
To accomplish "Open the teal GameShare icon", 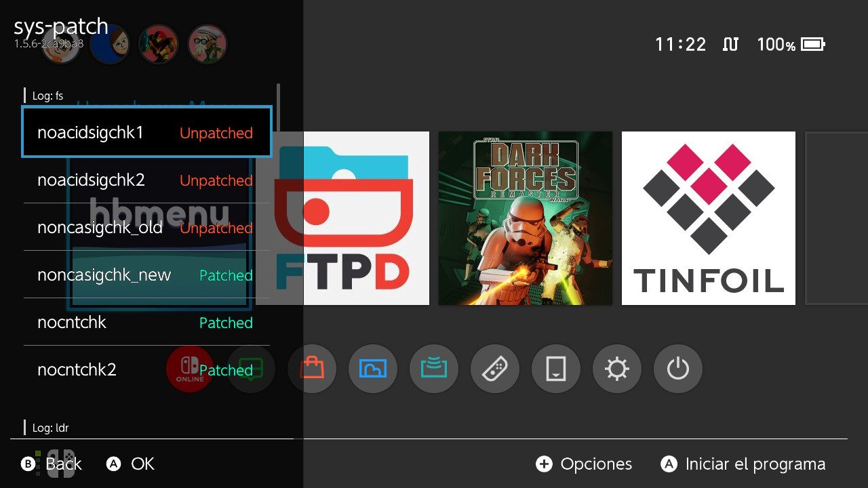I will tap(434, 369).
